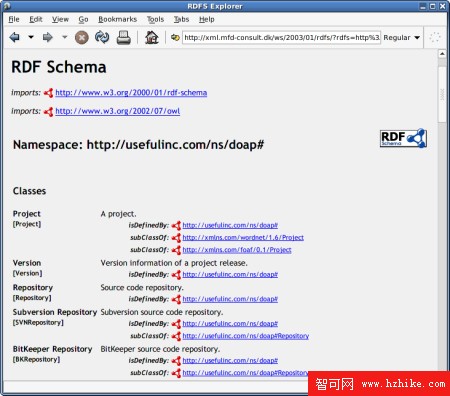Click the Print icon in toolbar

coord(123,37)
